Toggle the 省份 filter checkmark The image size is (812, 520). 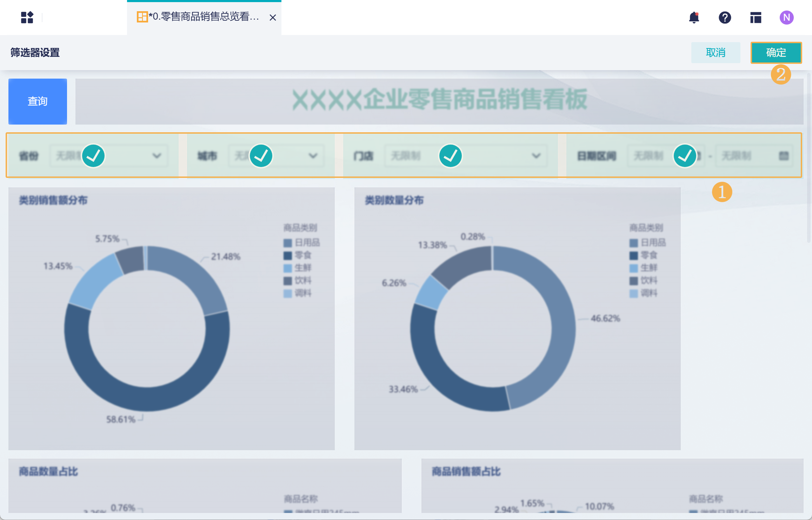(x=93, y=156)
